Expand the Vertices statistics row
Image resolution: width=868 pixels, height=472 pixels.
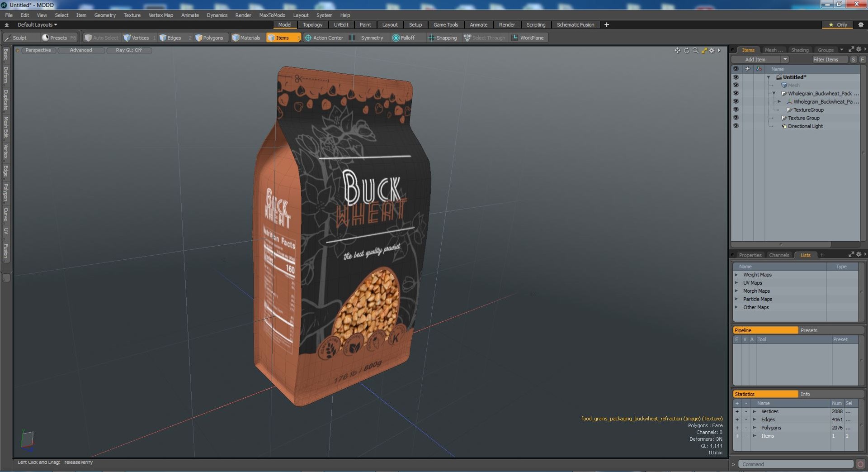click(754, 411)
